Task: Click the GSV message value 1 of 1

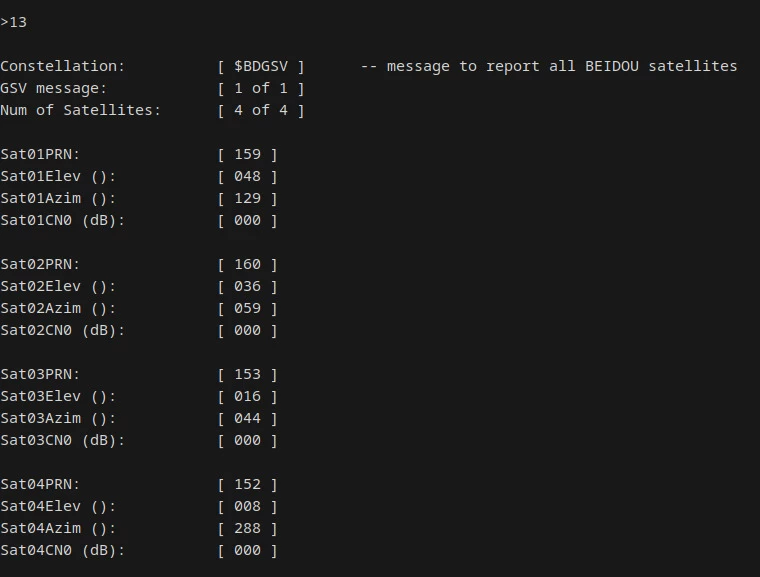Action: tap(261, 88)
